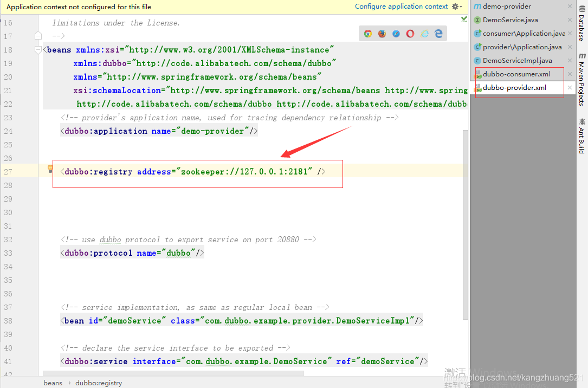Click the zookeeper registry address value
This screenshot has width=588, height=388.
244,172
